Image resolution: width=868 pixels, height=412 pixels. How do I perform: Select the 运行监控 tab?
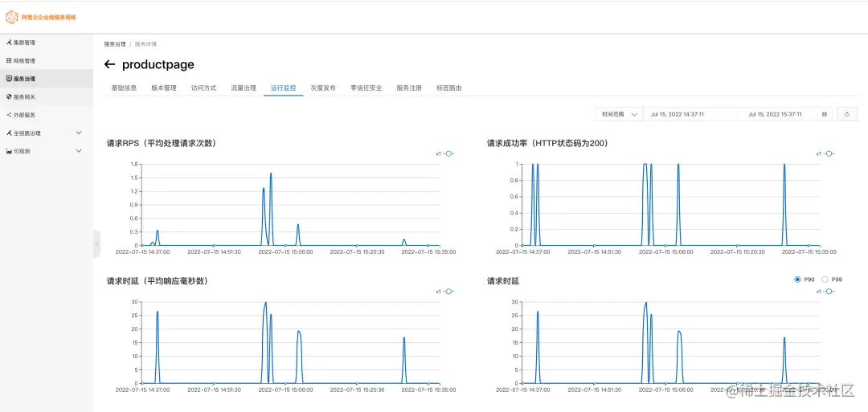[x=284, y=88]
